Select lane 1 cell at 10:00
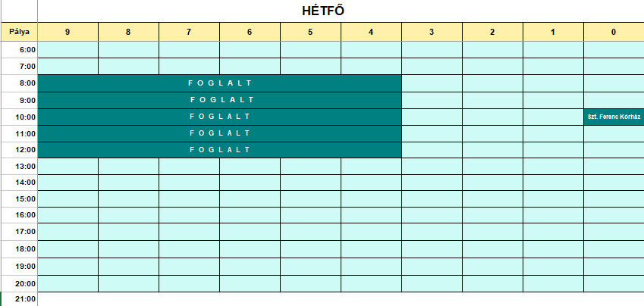Image resolution: width=644 pixels, height=306 pixels. pyautogui.click(x=553, y=117)
